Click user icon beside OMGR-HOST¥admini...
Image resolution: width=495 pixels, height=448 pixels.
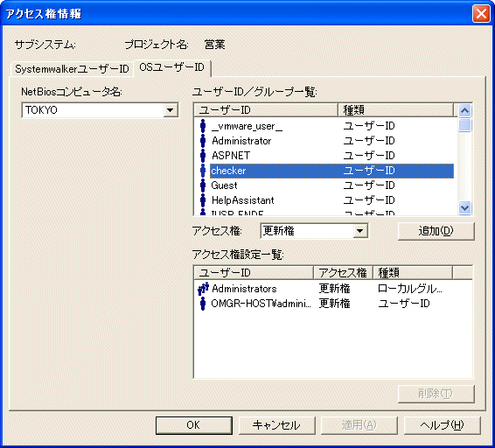(203, 304)
